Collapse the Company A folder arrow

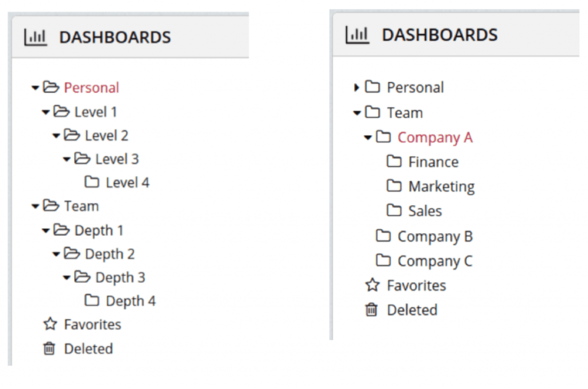(368, 138)
